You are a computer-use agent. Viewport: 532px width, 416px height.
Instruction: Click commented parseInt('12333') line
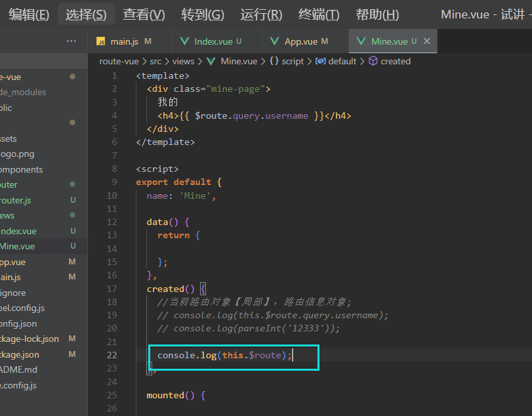click(248, 329)
